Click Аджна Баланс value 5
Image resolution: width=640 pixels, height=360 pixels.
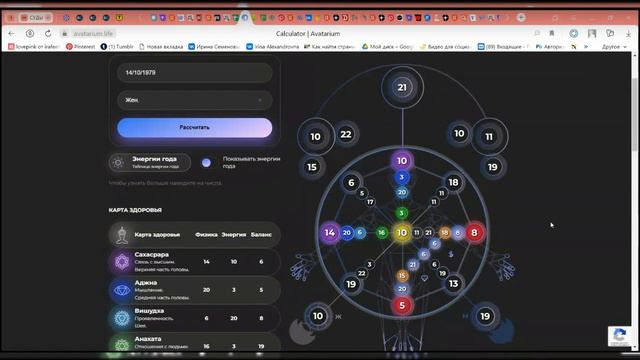261,290
